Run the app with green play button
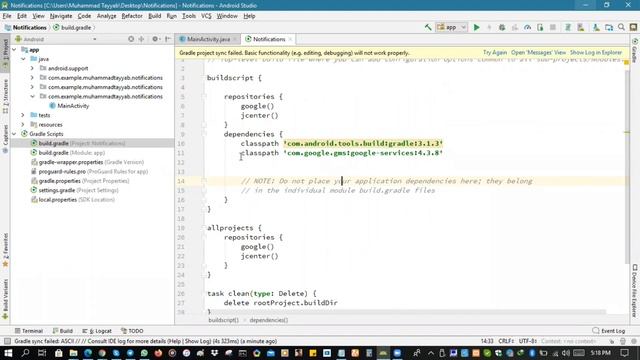The height and width of the screenshot is (360, 640). [x=476, y=27]
